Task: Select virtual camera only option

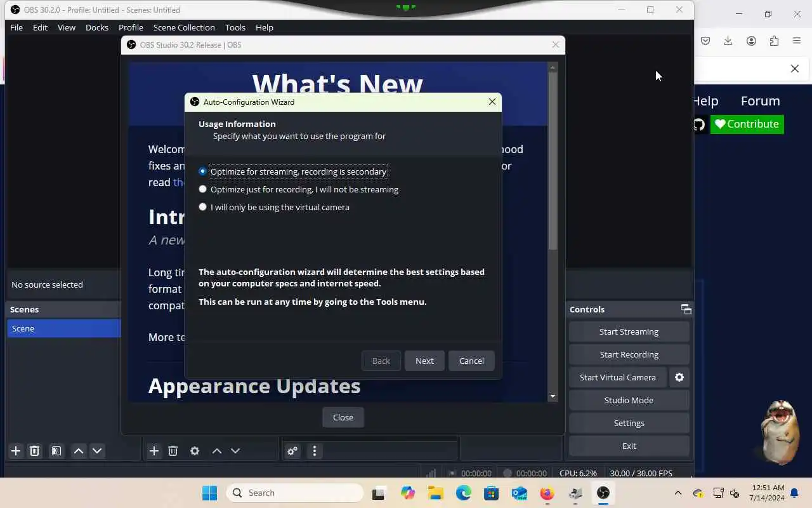Action: (274, 207)
